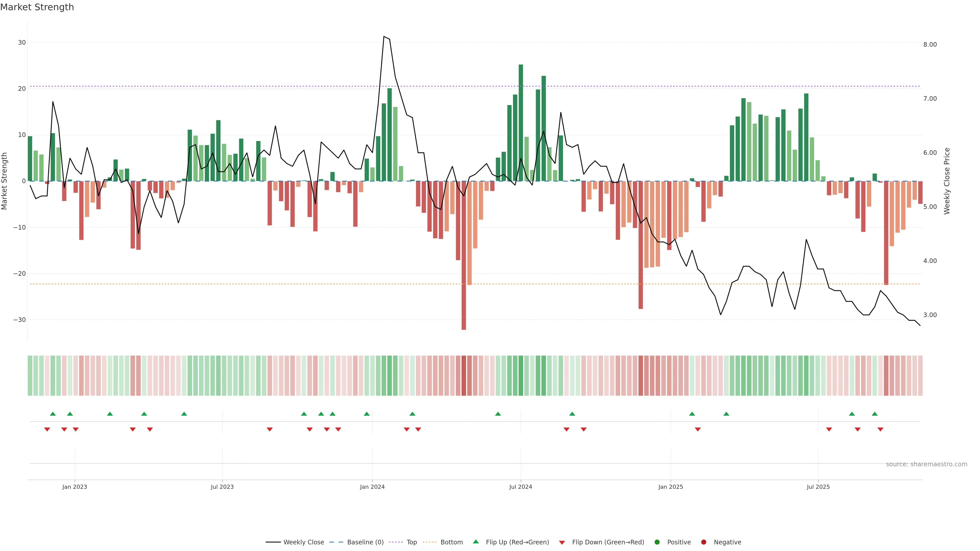Click the source: sharemaestro.com text
This screenshot has width=980, height=551.
coord(926,464)
